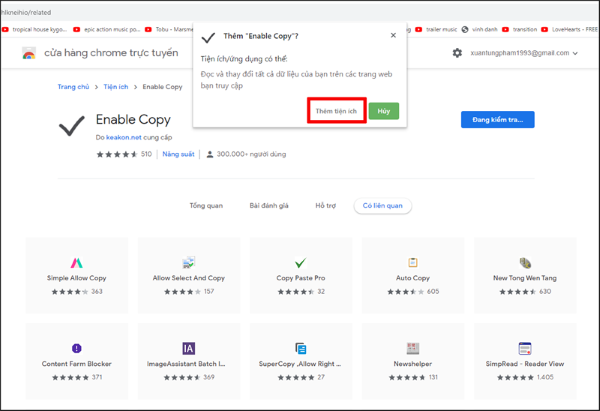Select the Content Farm Blocker icon

click(76, 348)
